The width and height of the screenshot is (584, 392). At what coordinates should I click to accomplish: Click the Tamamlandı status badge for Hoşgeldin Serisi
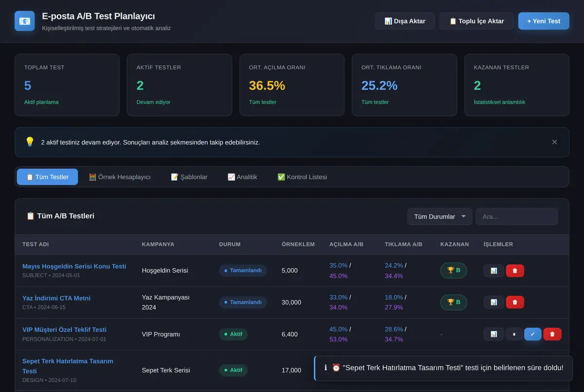(243, 270)
